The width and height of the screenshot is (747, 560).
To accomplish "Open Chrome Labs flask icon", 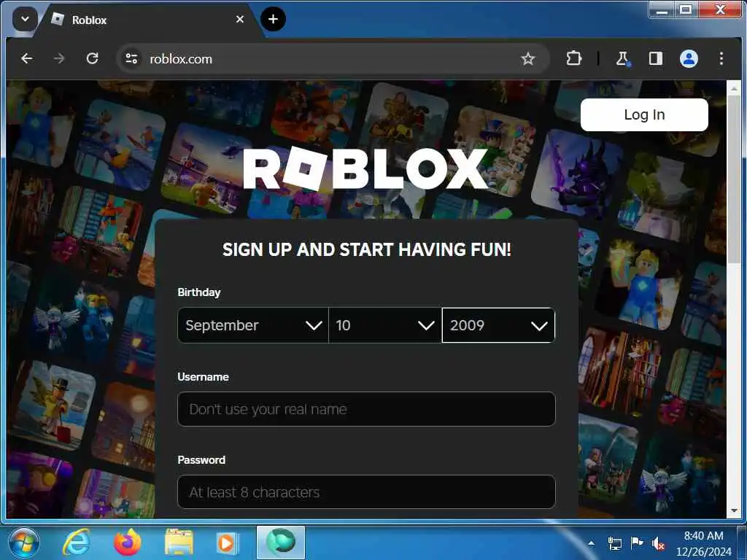I will [x=622, y=58].
